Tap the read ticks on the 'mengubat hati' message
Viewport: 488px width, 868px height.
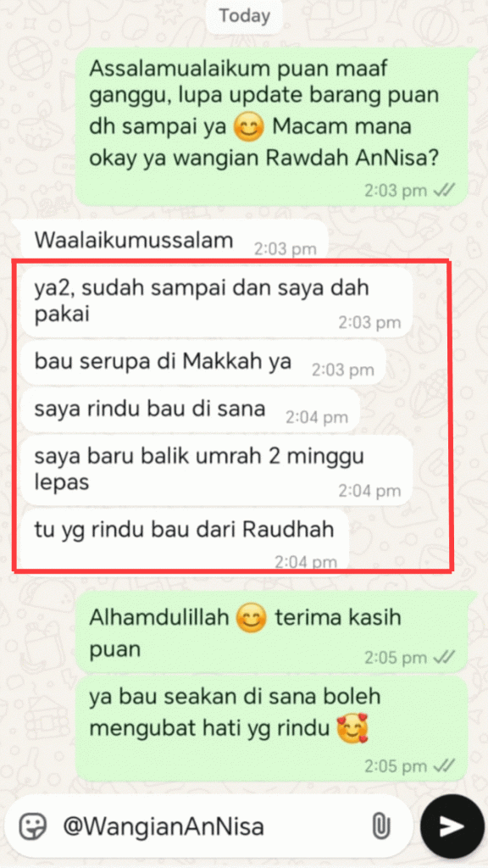[444, 766]
